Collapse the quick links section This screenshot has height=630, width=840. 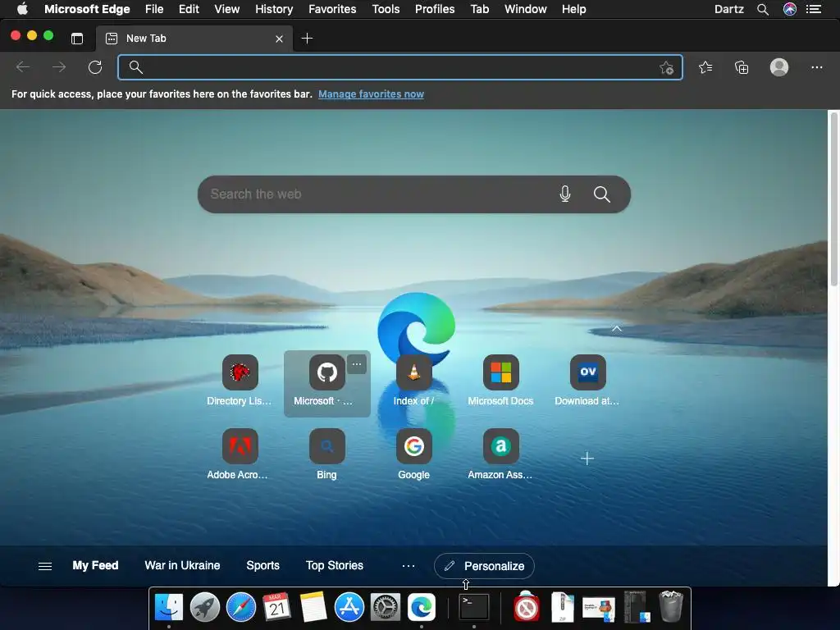tap(617, 328)
